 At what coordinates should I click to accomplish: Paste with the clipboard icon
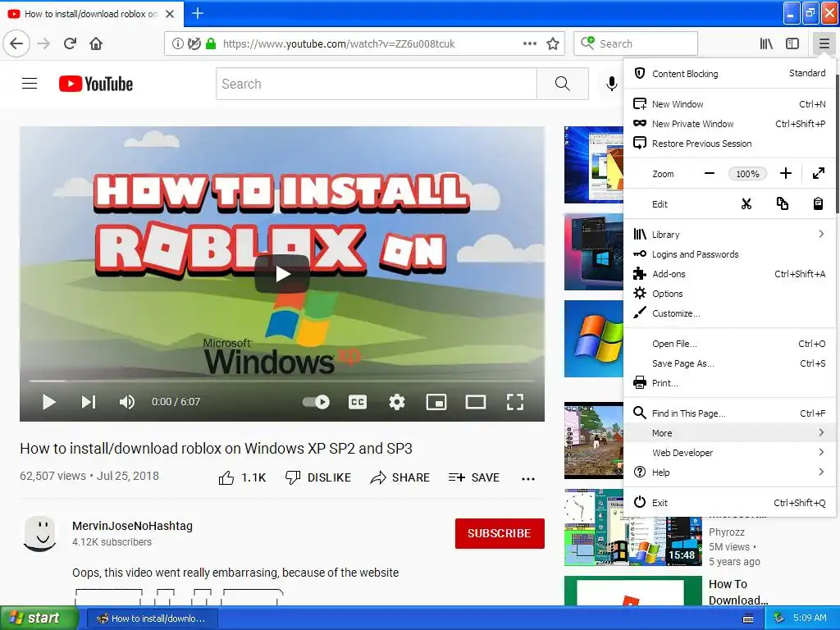pyautogui.click(x=818, y=204)
